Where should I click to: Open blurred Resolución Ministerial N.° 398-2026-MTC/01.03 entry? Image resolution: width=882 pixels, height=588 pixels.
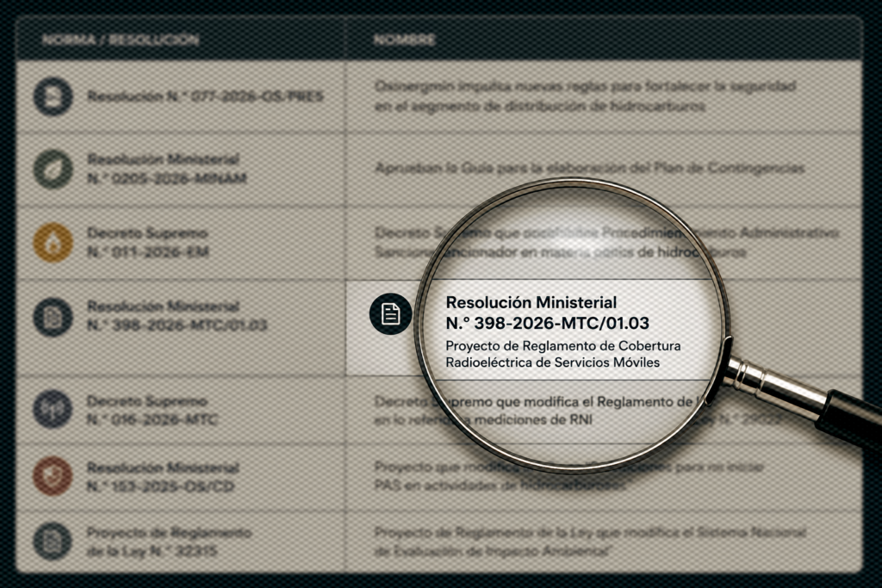pyautogui.click(x=177, y=316)
